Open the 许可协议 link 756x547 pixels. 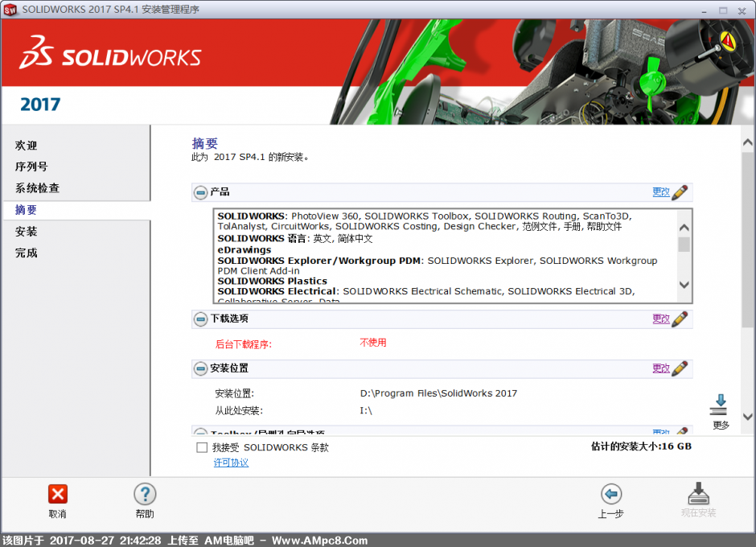(x=231, y=463)
